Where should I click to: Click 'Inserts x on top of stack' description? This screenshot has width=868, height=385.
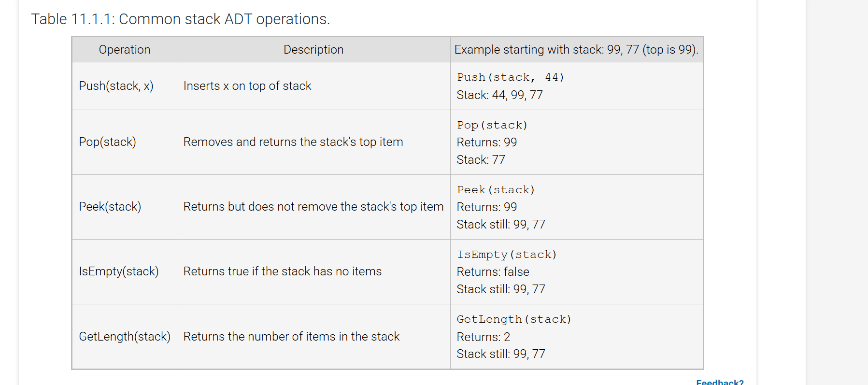(247, 86)
